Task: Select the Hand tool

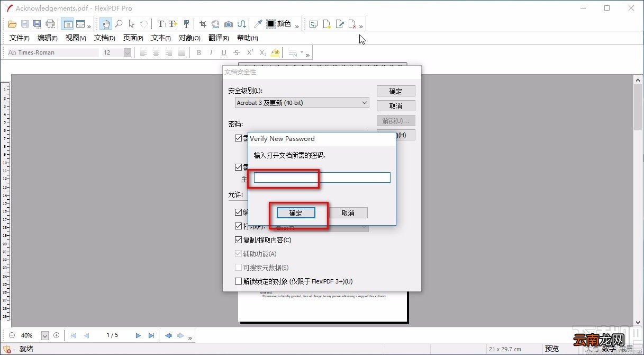Action: point(106,24)
